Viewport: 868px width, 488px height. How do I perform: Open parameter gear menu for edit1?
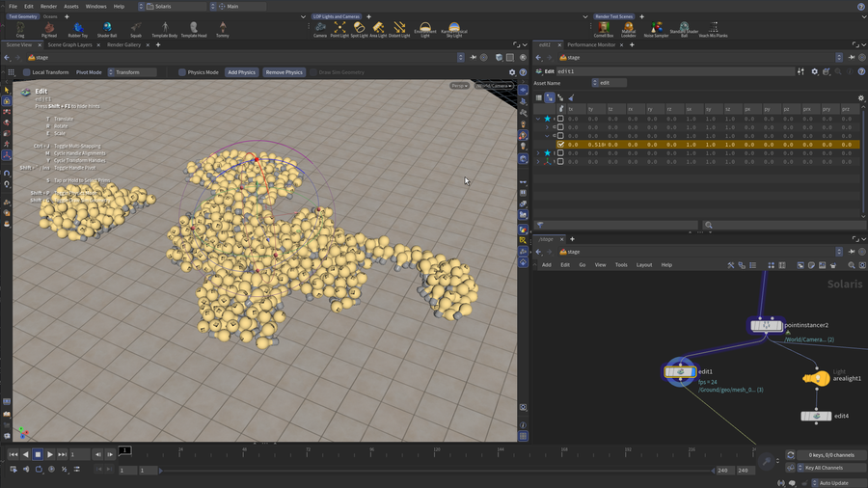click(x=814, y=71)
